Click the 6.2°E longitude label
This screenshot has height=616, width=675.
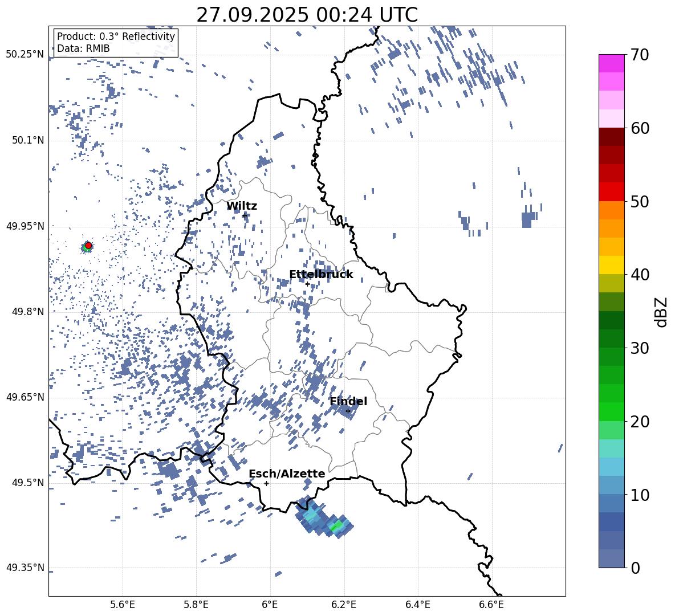point(344,605)
